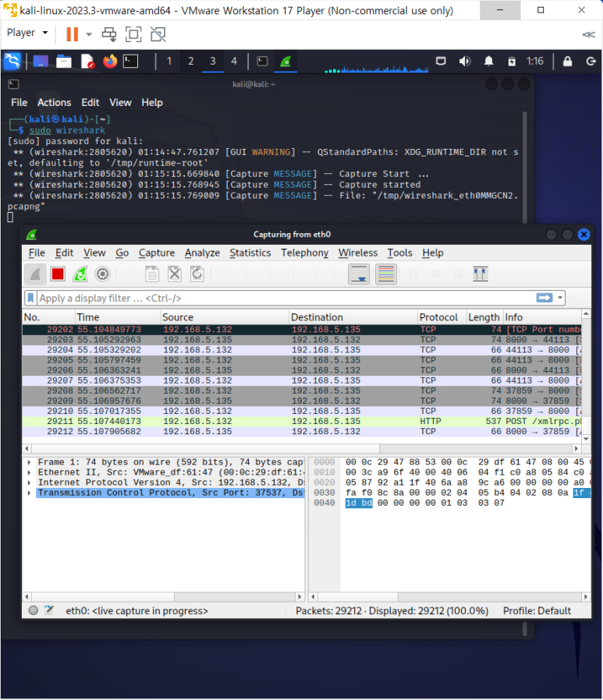The image size is (603, 700).
Task: Open Wireshark Telephony menu
Action: point(305,253)
